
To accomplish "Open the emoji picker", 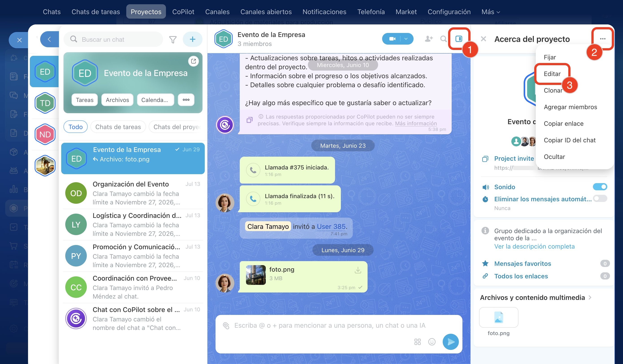I will tap(432, 342).
